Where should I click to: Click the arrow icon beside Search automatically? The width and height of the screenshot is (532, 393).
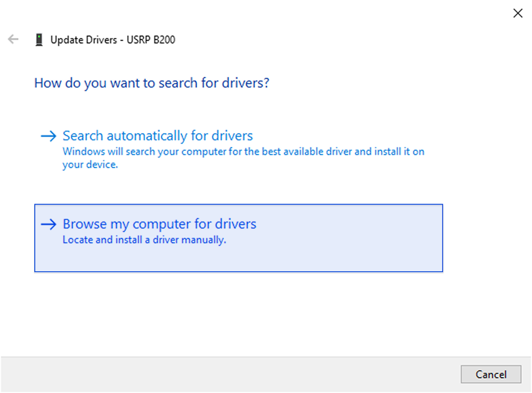coord(49,136)
